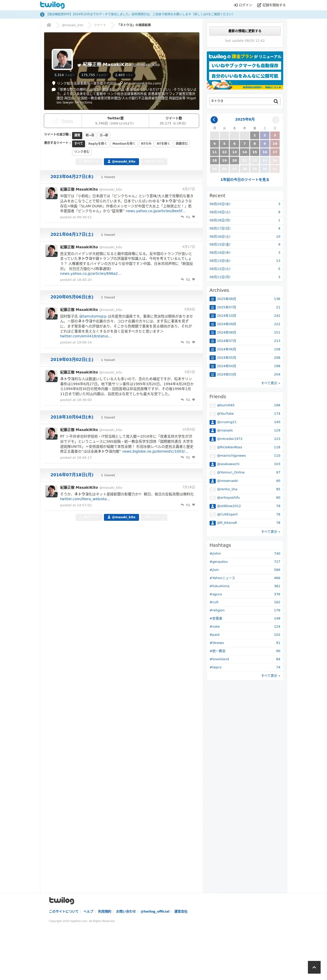This screenshot has width=327, height=980.
Task: Open http://masakikito.com/ profile link
Action: [142, 83]
